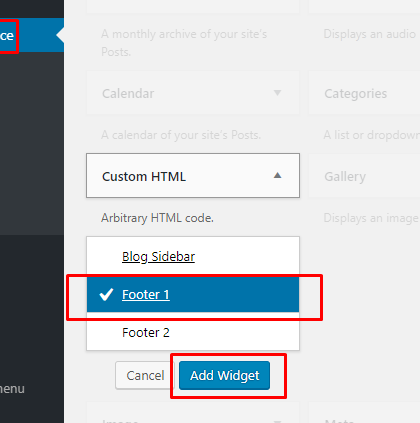Click the Custom HTML widget title
Screen dimensions: 420x423
coord(144,176)
